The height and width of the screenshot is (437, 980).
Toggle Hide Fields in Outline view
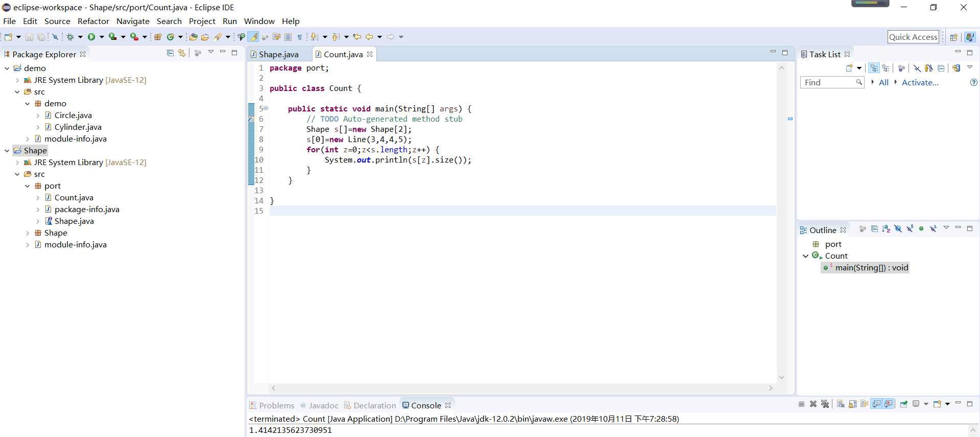coord(898,228)
